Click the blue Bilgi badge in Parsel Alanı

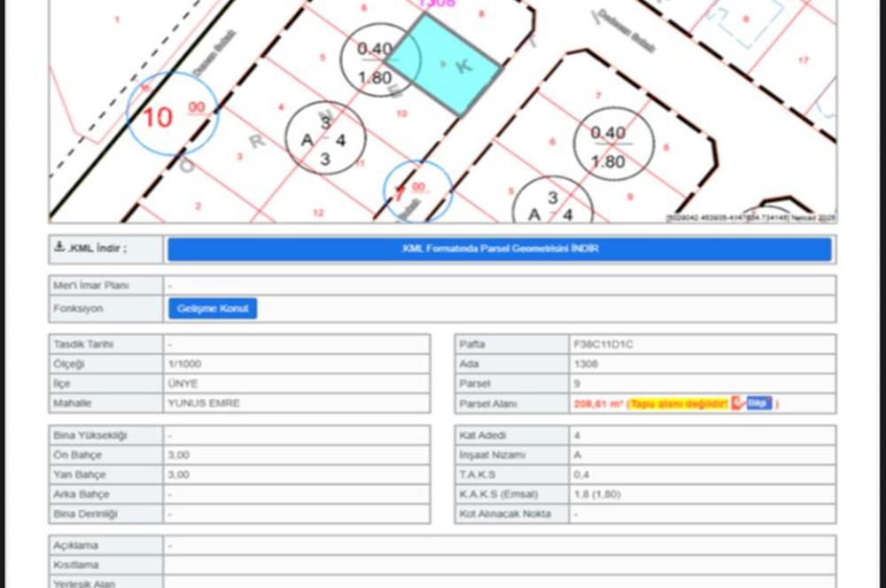(x=759, y=403)
